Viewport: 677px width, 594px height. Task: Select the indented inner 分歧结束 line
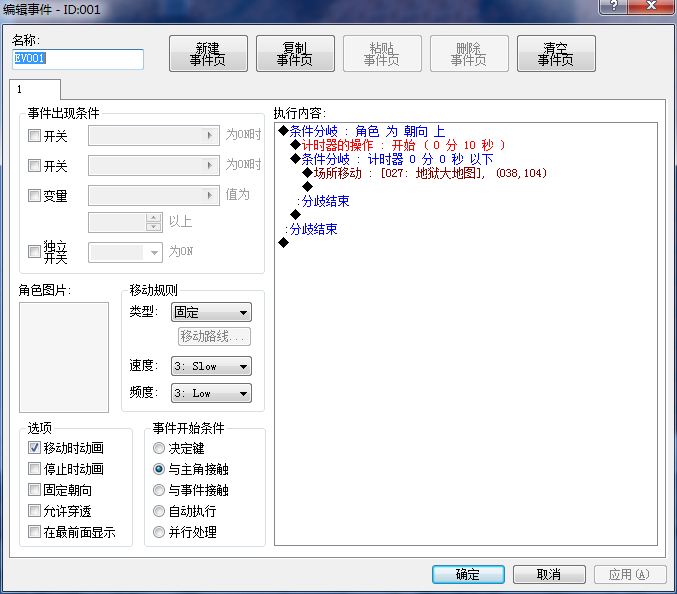point(323,201)
